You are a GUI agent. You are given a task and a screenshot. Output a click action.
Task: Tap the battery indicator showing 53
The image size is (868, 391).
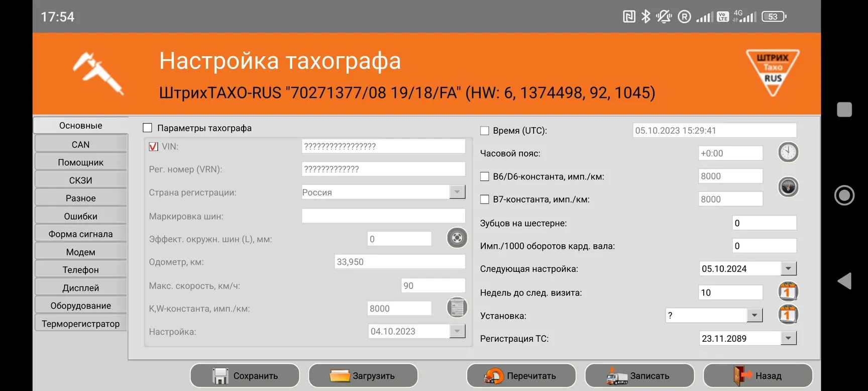(774, 17)
